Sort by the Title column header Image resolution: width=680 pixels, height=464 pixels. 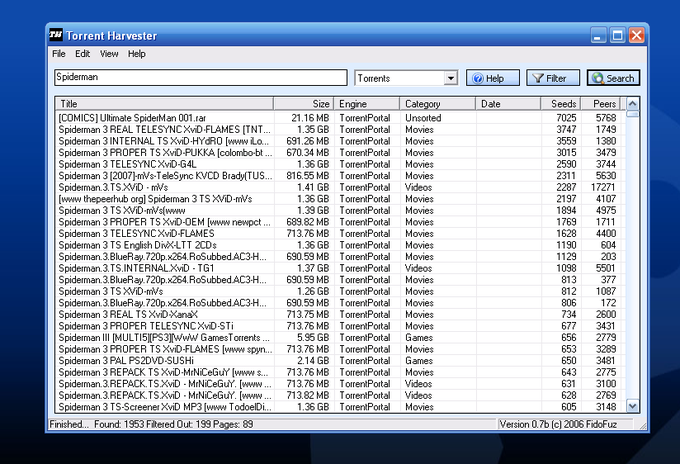click(164, 104)
